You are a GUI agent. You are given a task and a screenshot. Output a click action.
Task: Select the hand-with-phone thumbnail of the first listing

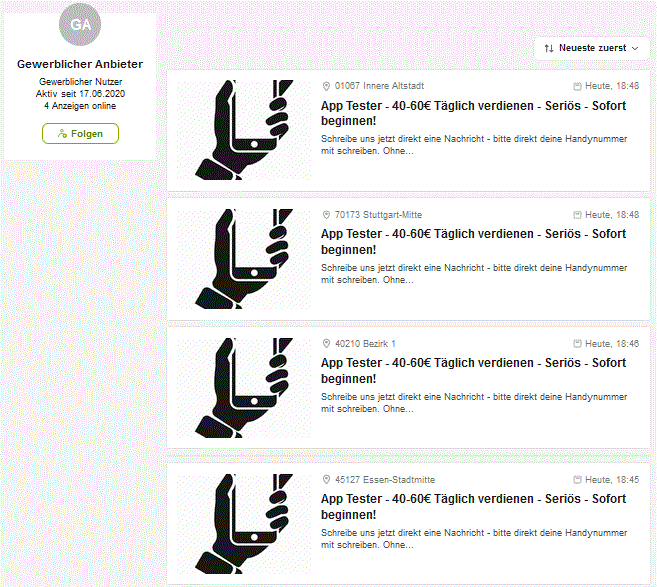coord(244,130)
